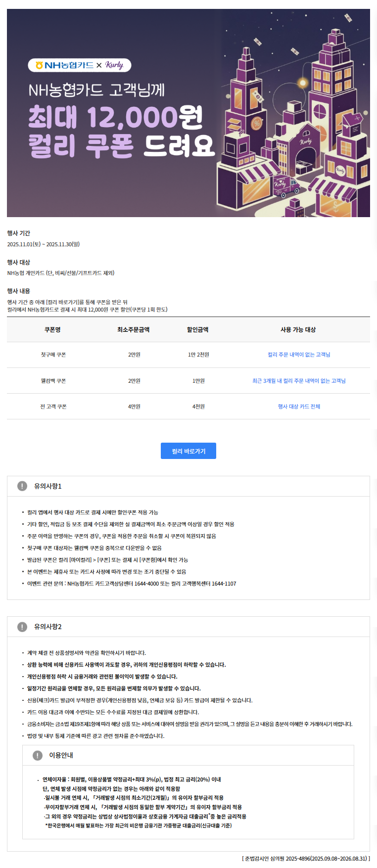Select the 첫구매 쿠폰 row name
377x868 pixels.
point(53,355)
